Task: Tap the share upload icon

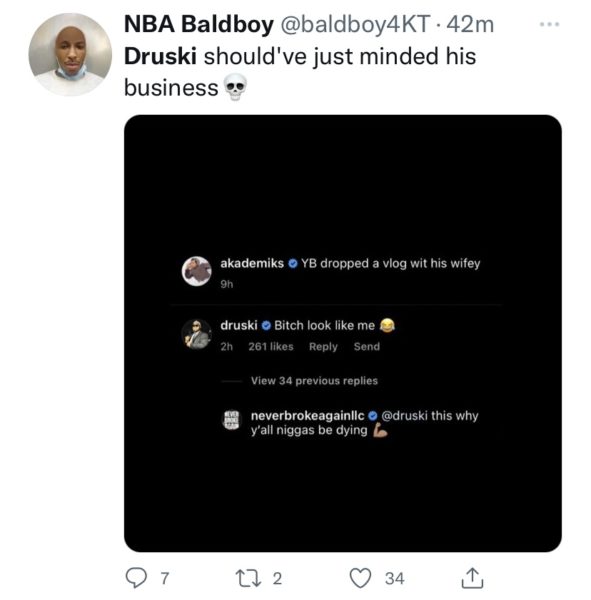Action: (472, 577)
